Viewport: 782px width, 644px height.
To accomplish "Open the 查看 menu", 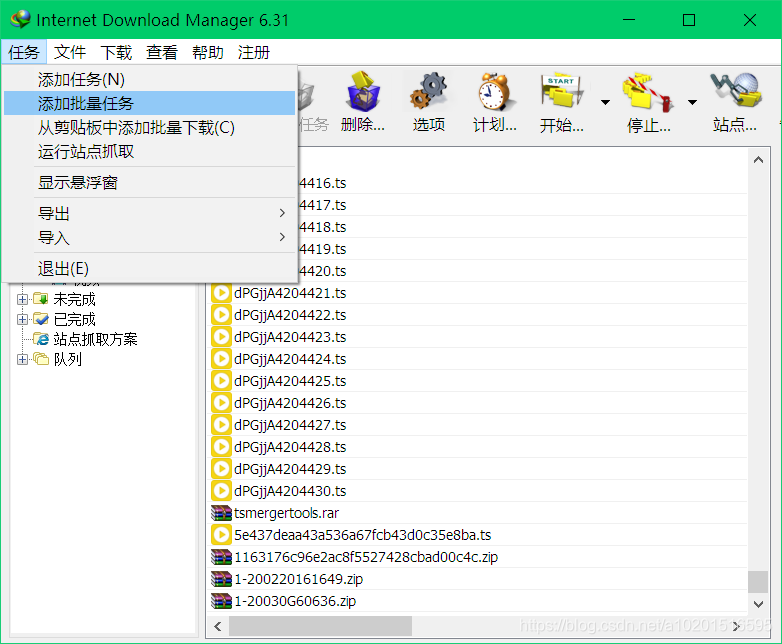I will [x=162, y=52].
